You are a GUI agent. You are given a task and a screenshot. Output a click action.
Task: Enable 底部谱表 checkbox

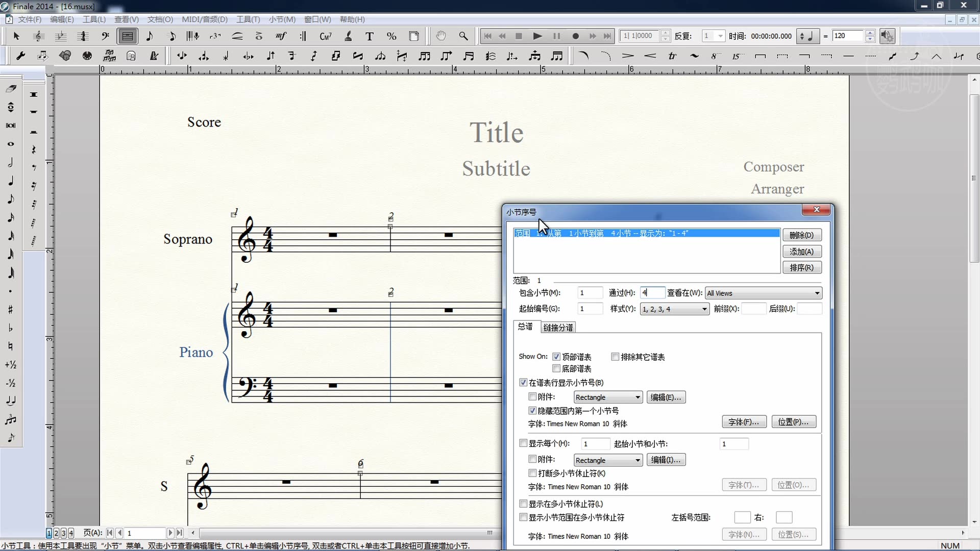[x=557, y=368]
